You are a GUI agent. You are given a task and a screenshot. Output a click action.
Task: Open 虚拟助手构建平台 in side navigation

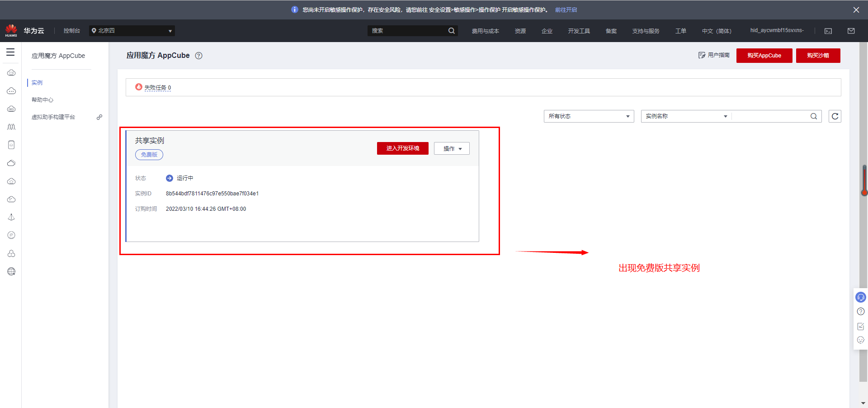click(x=53, y=117)
